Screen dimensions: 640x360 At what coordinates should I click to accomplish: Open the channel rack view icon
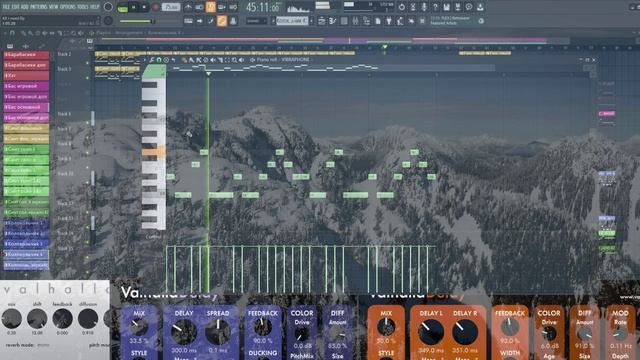point(344,21)
